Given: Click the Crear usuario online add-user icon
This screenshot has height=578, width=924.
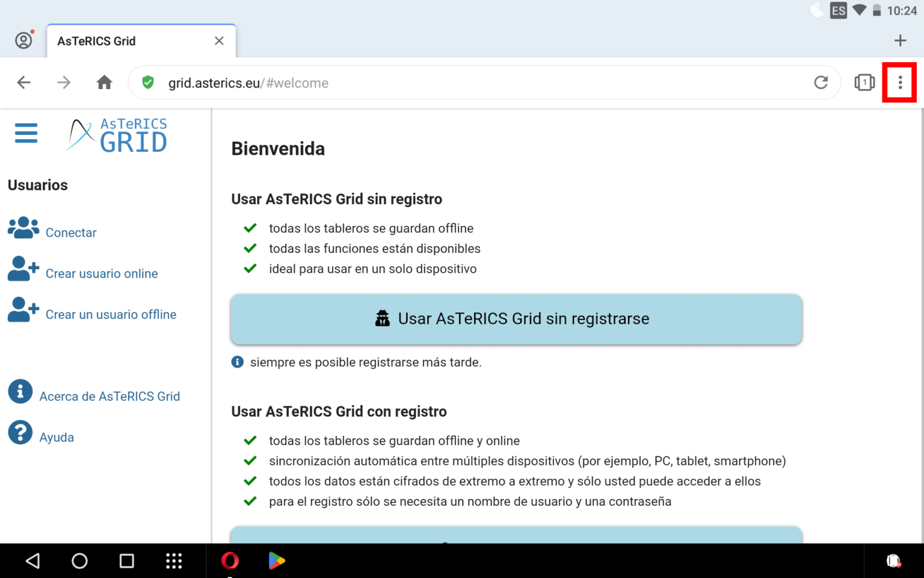Looking at the screenshot, I should pos(23,269).
